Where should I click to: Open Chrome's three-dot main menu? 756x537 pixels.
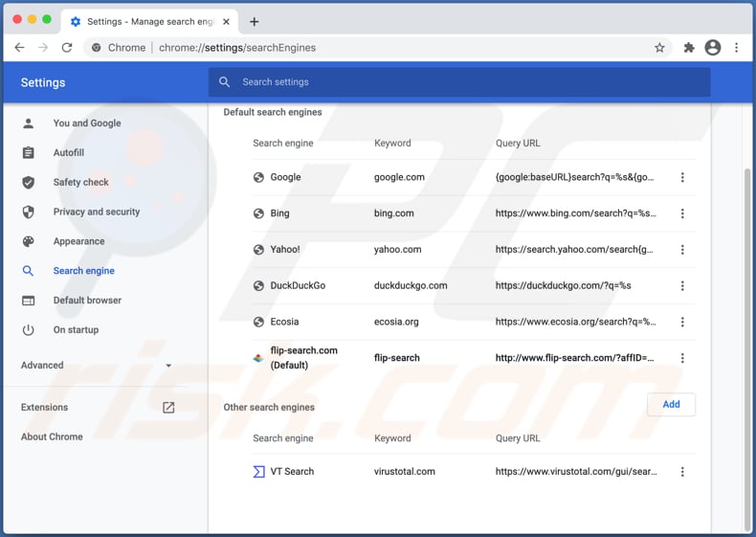[736, 47]
